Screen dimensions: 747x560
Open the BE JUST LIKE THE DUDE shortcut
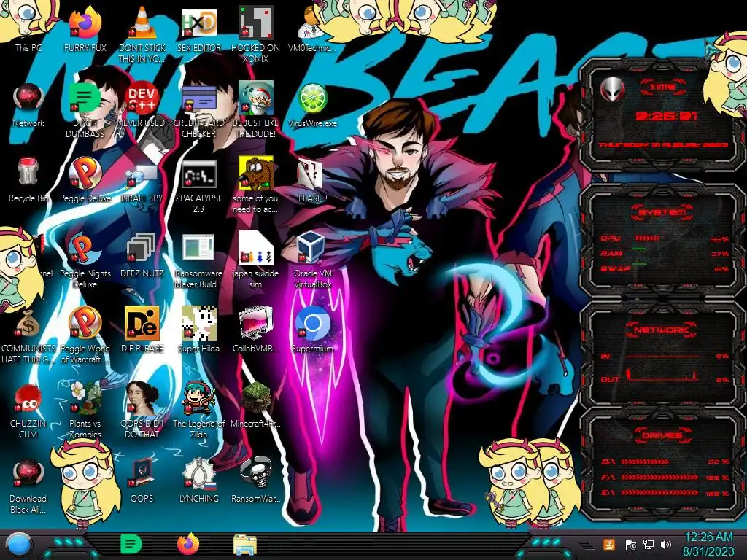(x=255, y=111)
